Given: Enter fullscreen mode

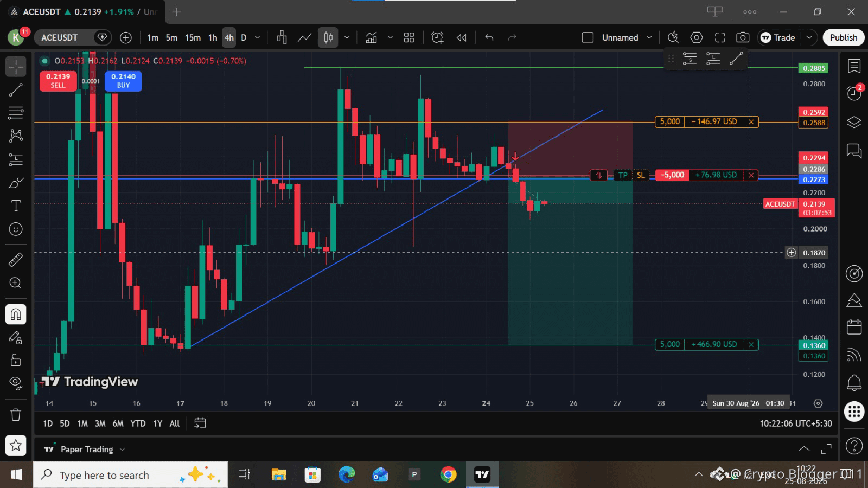Looking at the screenshot, I should point(720,37).
